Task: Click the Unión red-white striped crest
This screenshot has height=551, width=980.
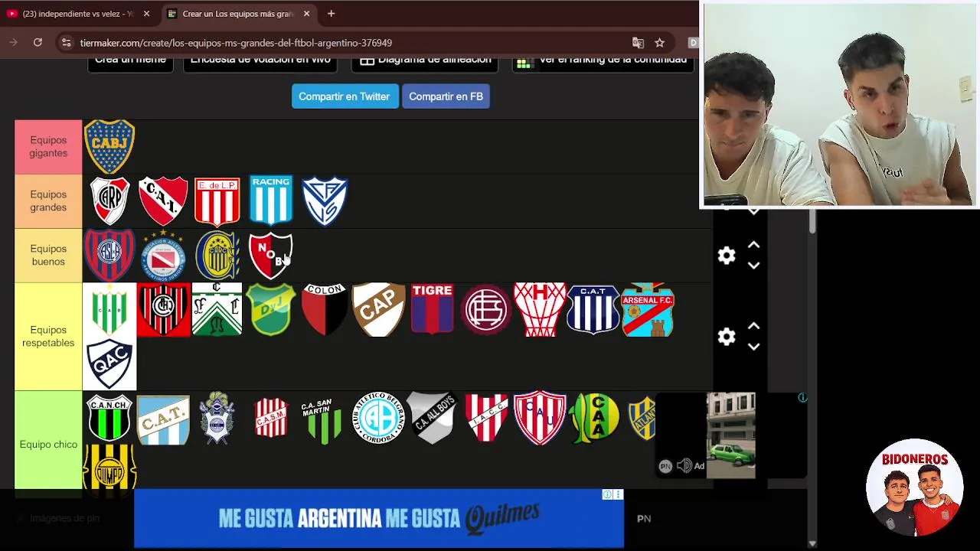Action: pyautogui.click(x=540, y=418)
